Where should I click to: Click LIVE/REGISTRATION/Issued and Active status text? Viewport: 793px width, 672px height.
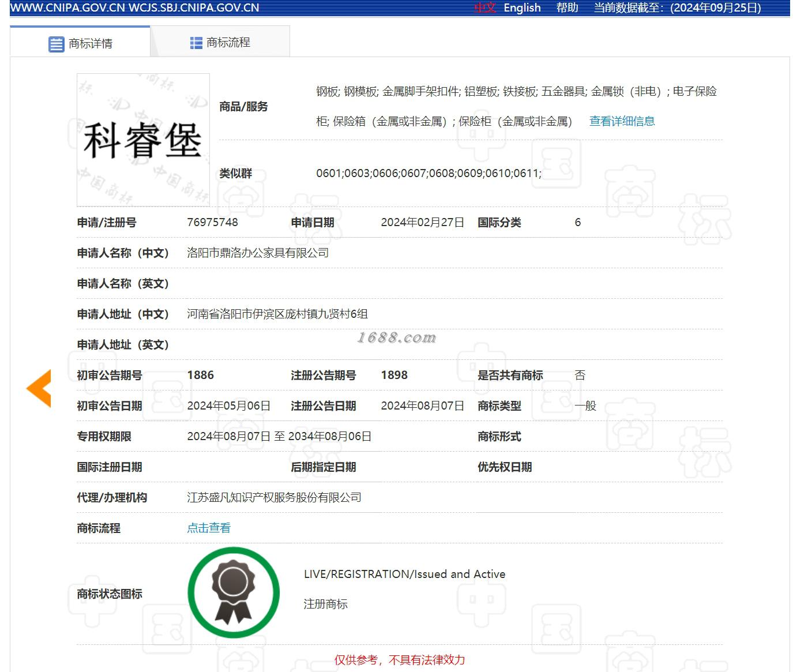pos(404,574)
